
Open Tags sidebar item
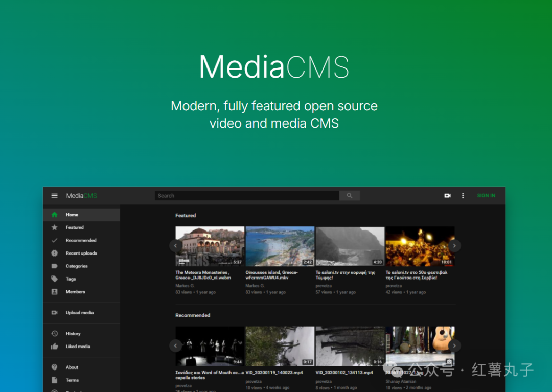[x=82, y=279]
